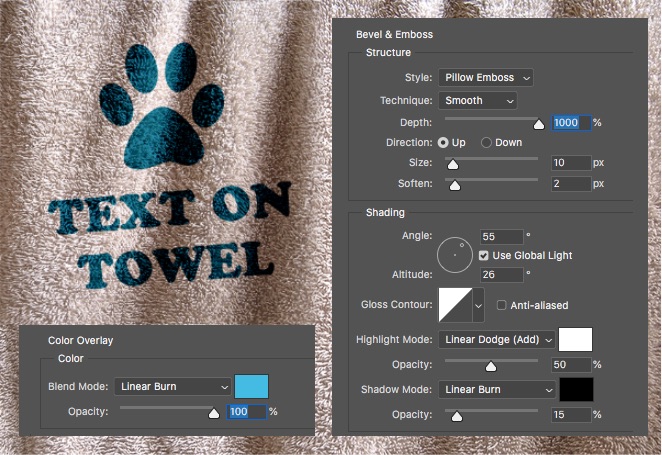
Task: Expand the Gloss Contour picker arrow
Action: [x=478, y=304]
